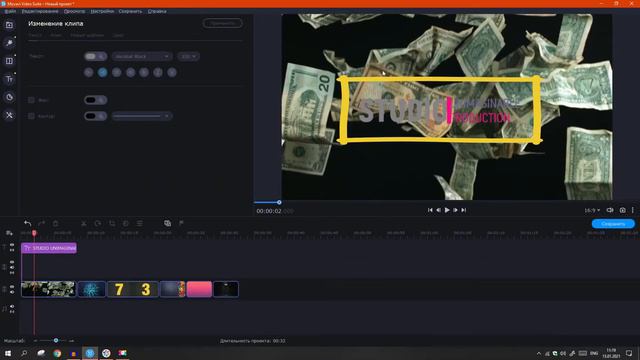Zoom out timeline with minus button
The width and height of the screenshot is (640, 360).
point(36,340)
